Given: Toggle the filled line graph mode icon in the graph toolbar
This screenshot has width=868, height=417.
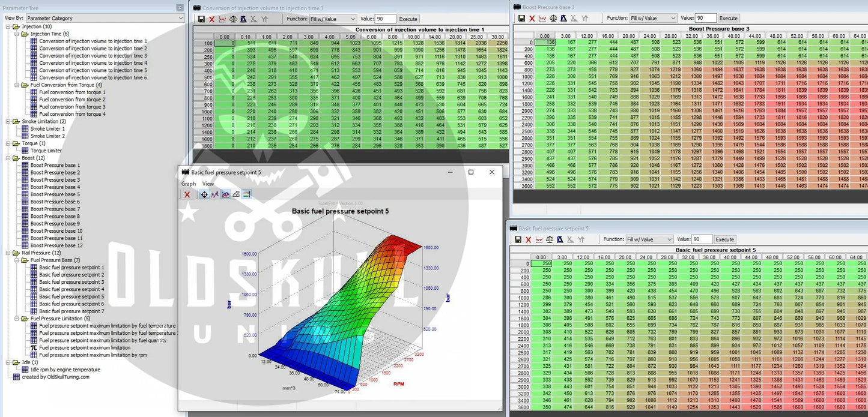Looking at the screenshot, I should tap(225, 194).
